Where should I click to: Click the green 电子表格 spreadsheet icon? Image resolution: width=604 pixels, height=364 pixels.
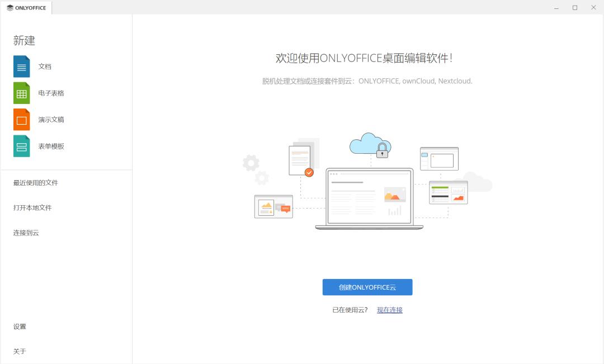(21, 93)
